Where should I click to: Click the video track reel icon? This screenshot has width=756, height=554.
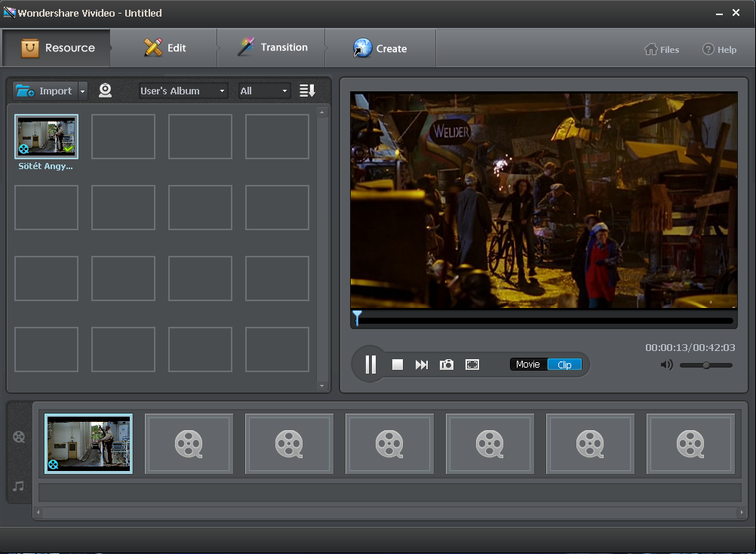coord(19,437)
